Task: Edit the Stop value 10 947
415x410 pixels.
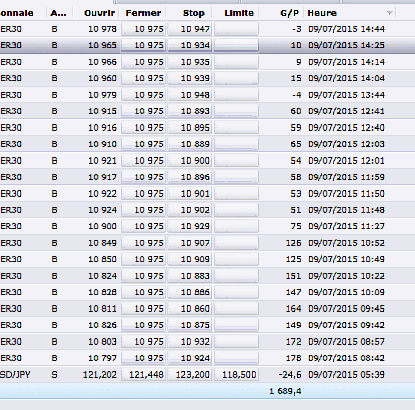Action: [190, 29]
